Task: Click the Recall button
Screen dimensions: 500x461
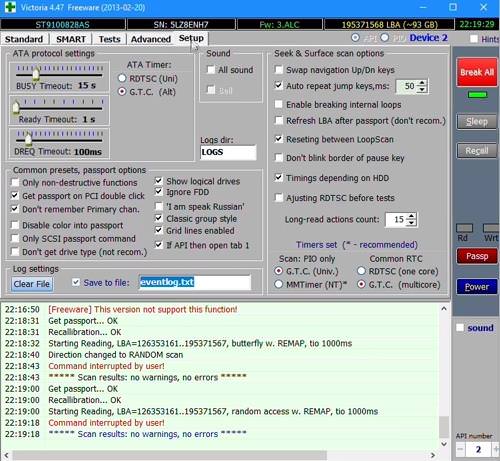Action: click(477, 151)
